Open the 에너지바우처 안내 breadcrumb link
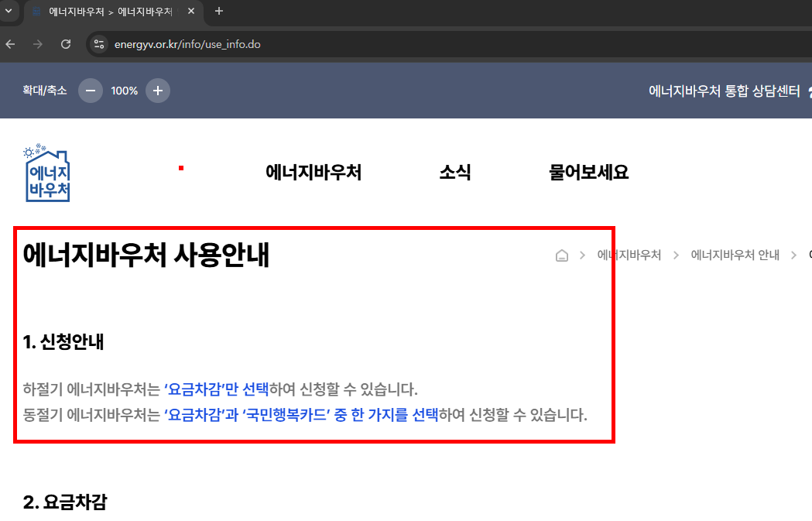The width and height of the screenshot is (812, 521). 733,254
